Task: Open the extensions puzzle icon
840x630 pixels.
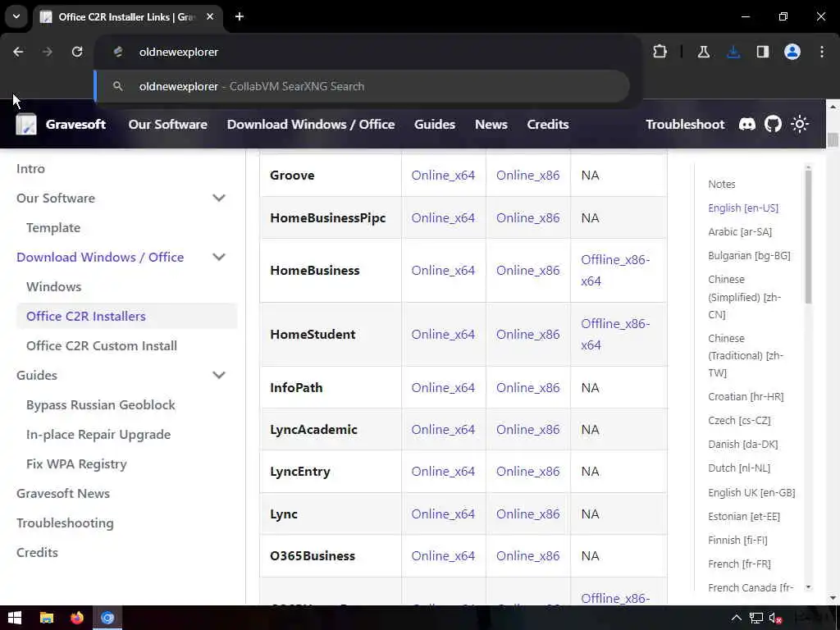Action: 660,52
